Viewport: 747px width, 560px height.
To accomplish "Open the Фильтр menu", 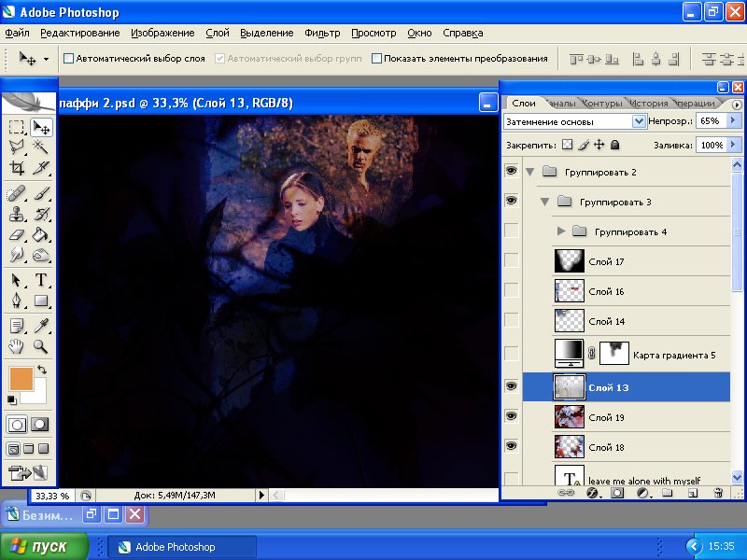I will tap(322, 33).
